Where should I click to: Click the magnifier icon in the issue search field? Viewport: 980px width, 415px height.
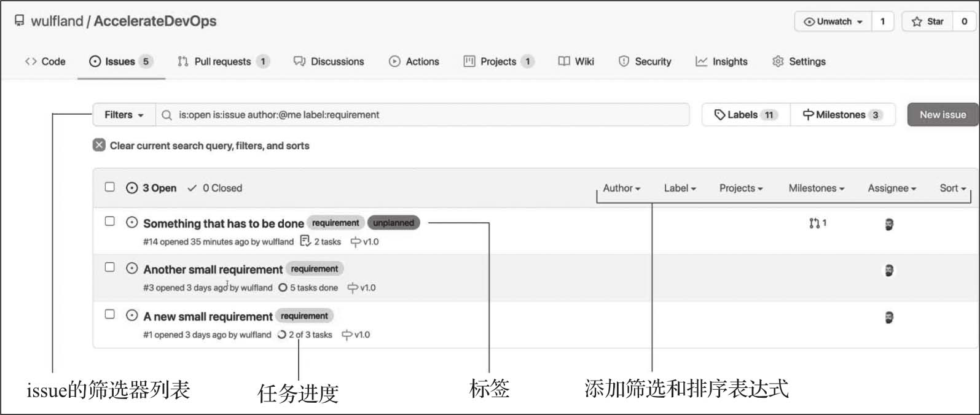[x=167, y=115]
